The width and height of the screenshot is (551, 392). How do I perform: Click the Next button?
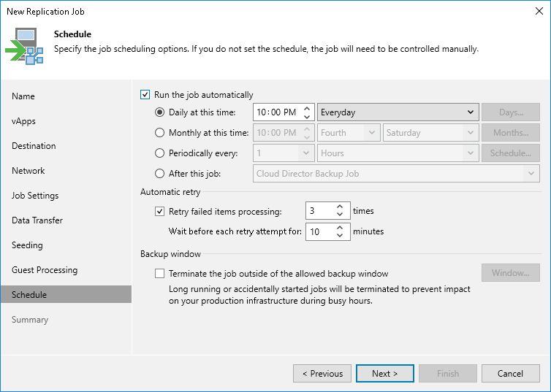pos(385,374)
